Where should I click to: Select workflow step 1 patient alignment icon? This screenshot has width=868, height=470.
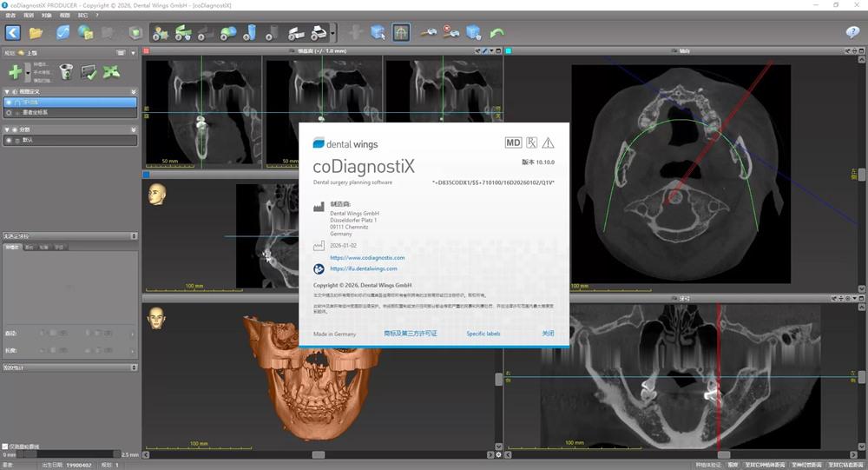[161, 33]
